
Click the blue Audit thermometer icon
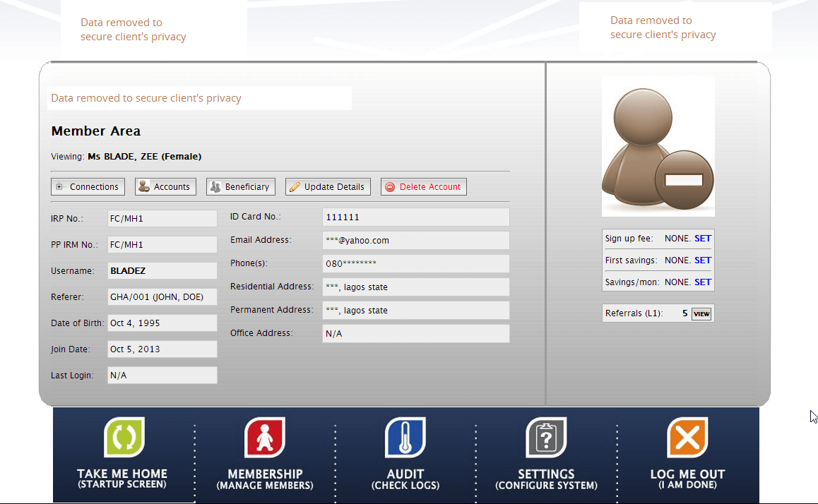[405, 437]
